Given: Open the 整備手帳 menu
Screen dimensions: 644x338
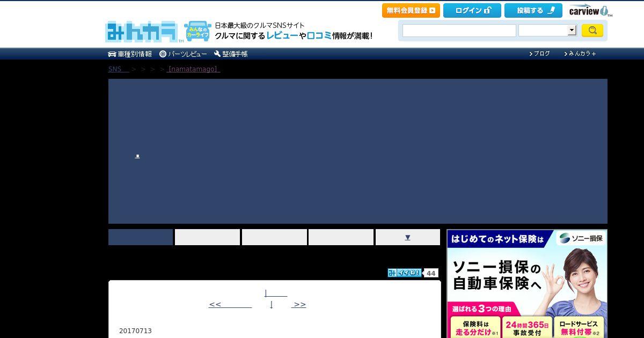Looking at the screenshot, I should pos(231,54).
